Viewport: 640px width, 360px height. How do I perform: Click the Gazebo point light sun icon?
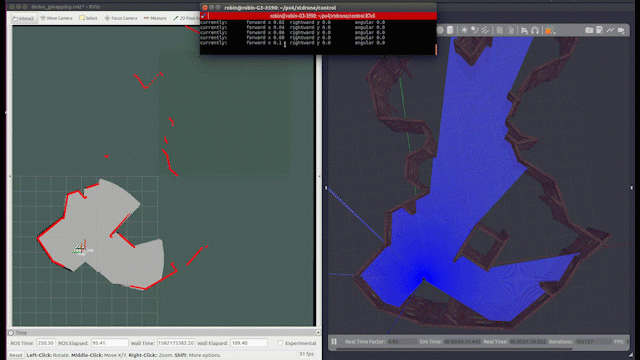(464, 30)
